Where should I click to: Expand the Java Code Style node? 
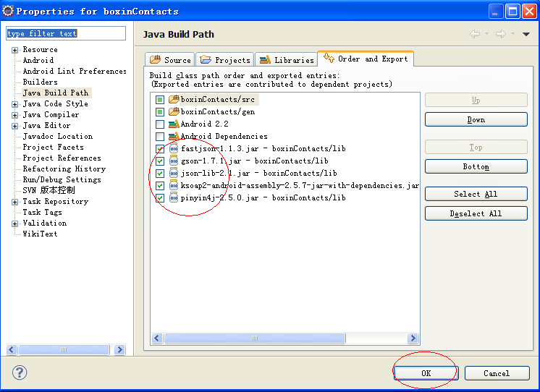(x=14, y=104)
